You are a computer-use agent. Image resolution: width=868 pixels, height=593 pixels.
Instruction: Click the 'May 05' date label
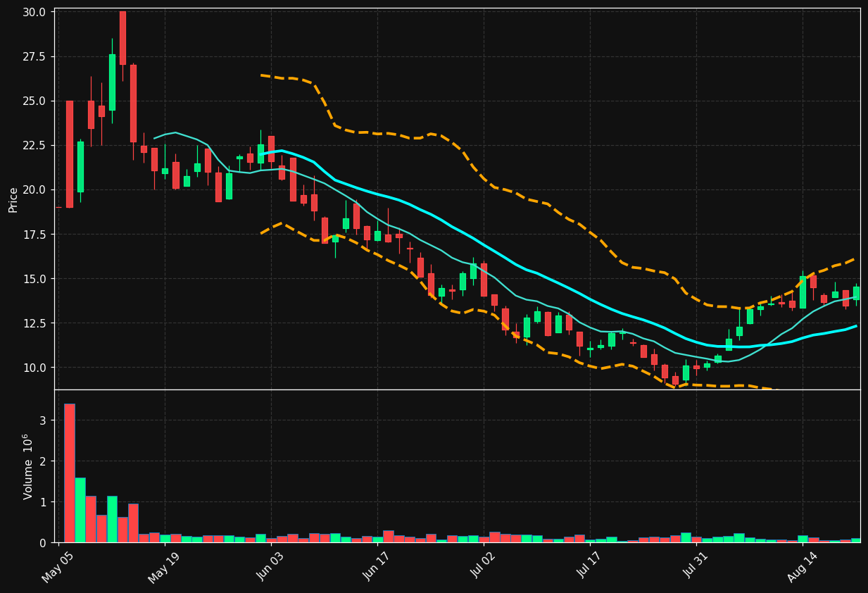pyautogui.click(x=58, y=568)
